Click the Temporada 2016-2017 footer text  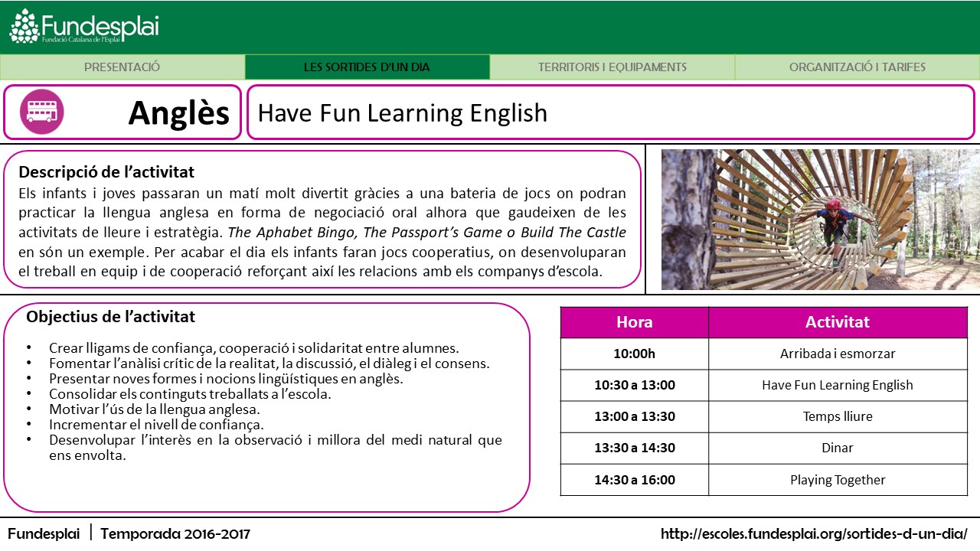(175, 533)
